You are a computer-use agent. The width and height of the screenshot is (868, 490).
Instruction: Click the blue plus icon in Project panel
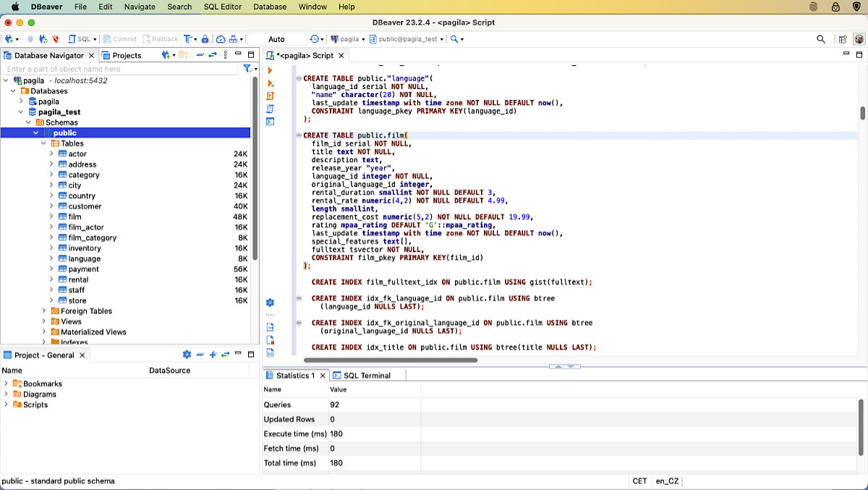[x=213, y=355]
